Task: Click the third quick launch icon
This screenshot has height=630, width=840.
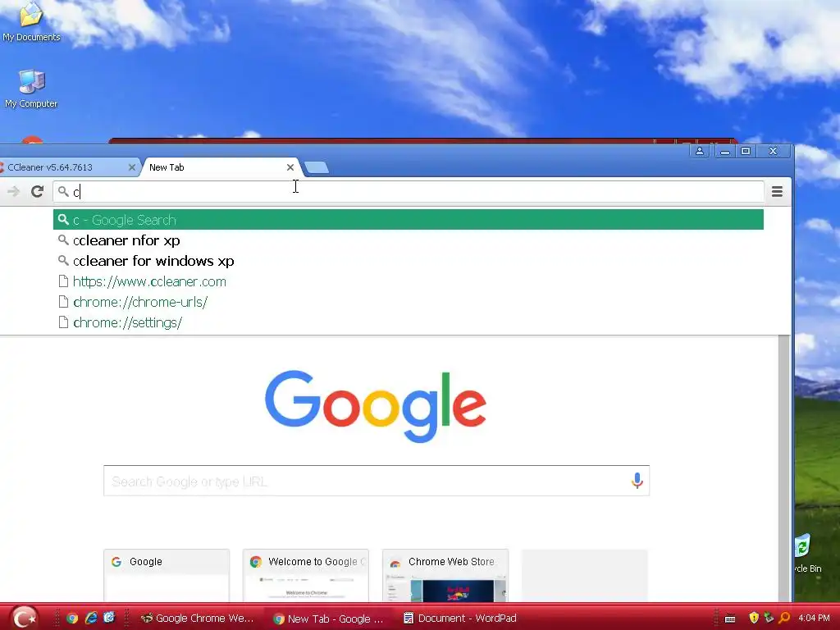Action: (109, 618)
